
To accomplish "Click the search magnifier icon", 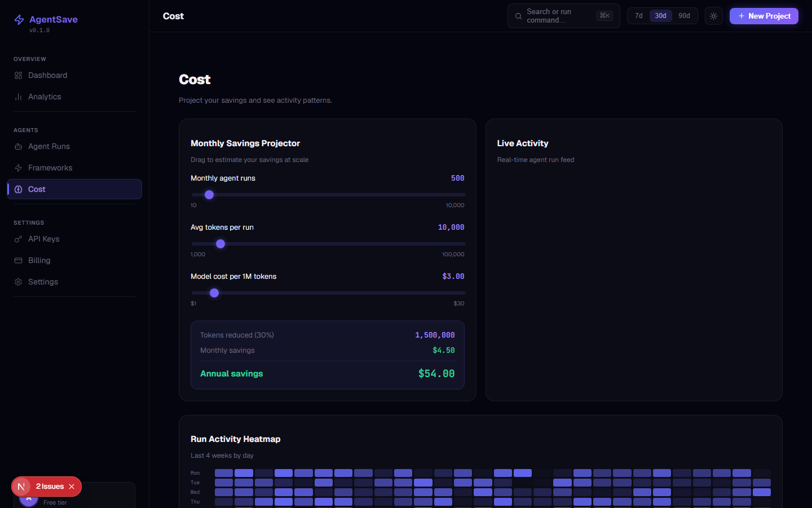I will click(518, 16).
